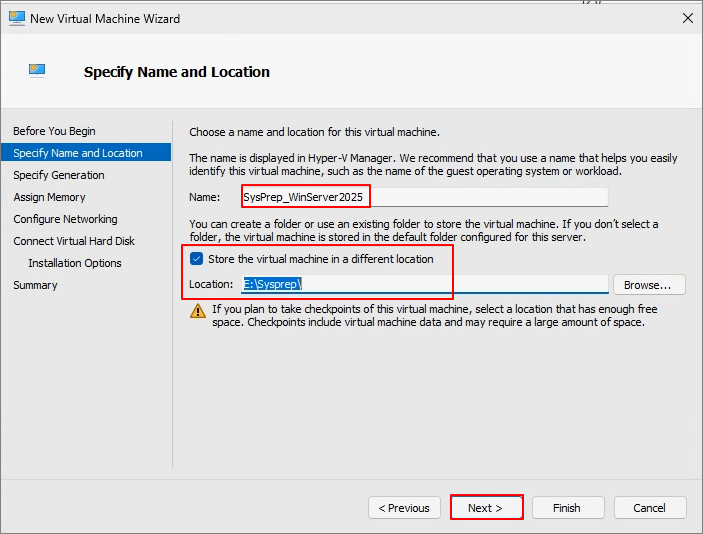Open the Specify Generation step
The width and height of the screenshot is (703, 534).
coord(59,175)
